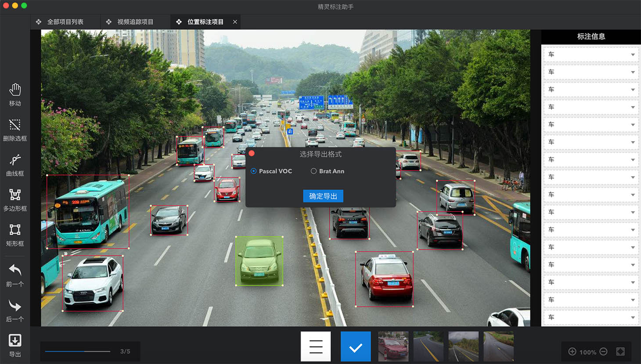The width and height of the screenshot is (641, 364).
Task: Zoom in with the plus icon
Action: [x=572, y=352]
